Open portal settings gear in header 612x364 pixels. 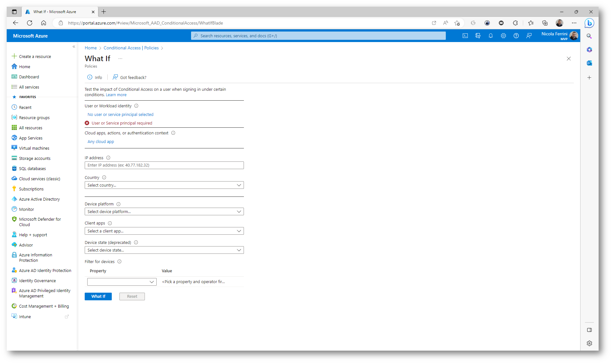pyautogui.click(x=503, y=36)
